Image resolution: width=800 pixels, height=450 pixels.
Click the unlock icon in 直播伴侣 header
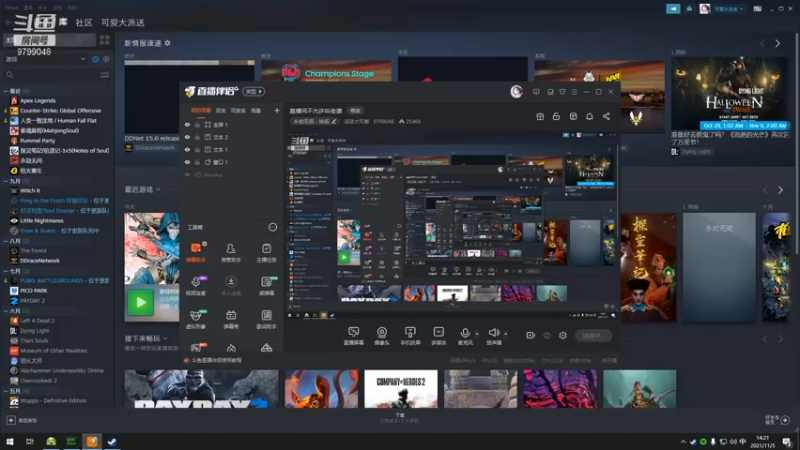tap(556, 116)
